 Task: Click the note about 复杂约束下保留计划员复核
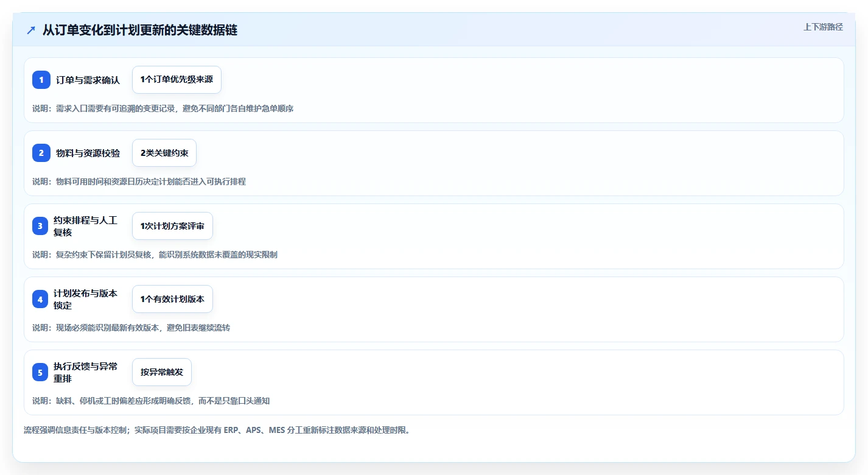click(x=155, y=255)
